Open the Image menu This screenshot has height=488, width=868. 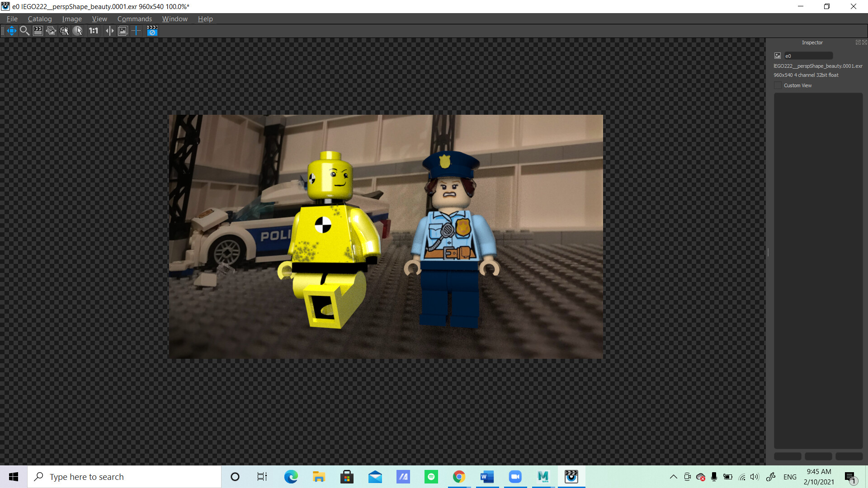72,19
